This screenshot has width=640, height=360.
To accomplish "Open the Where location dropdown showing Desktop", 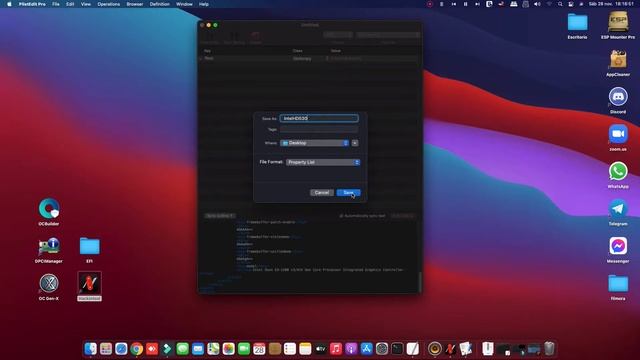I will point(315,143).
